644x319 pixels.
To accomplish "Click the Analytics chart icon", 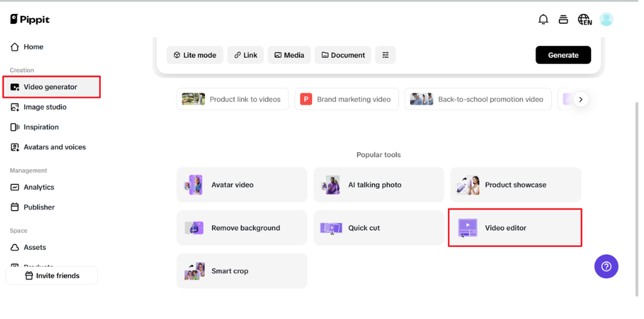I will click(15, 187).
